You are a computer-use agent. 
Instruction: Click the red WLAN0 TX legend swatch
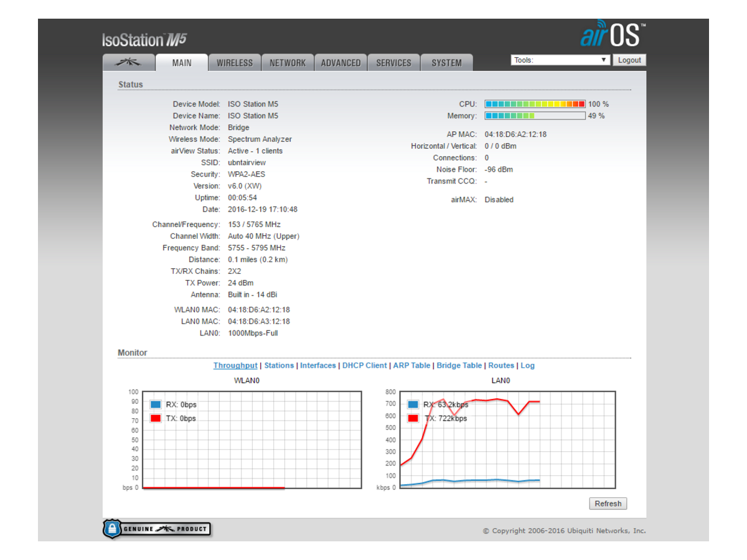(156, 418)
